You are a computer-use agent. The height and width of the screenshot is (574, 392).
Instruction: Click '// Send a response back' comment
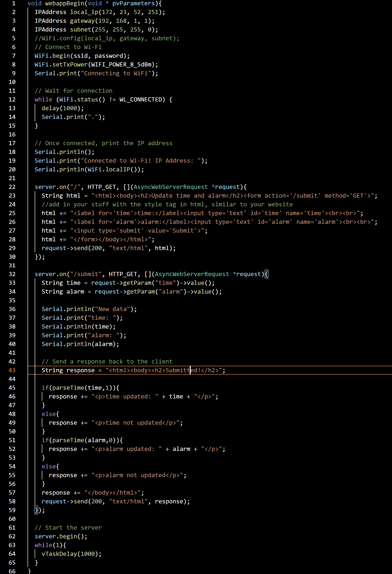107,362
